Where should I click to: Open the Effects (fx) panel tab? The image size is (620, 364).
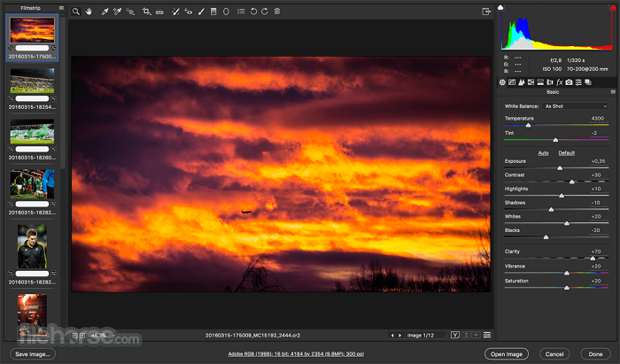pyautogui.click(x=559, y=81)
